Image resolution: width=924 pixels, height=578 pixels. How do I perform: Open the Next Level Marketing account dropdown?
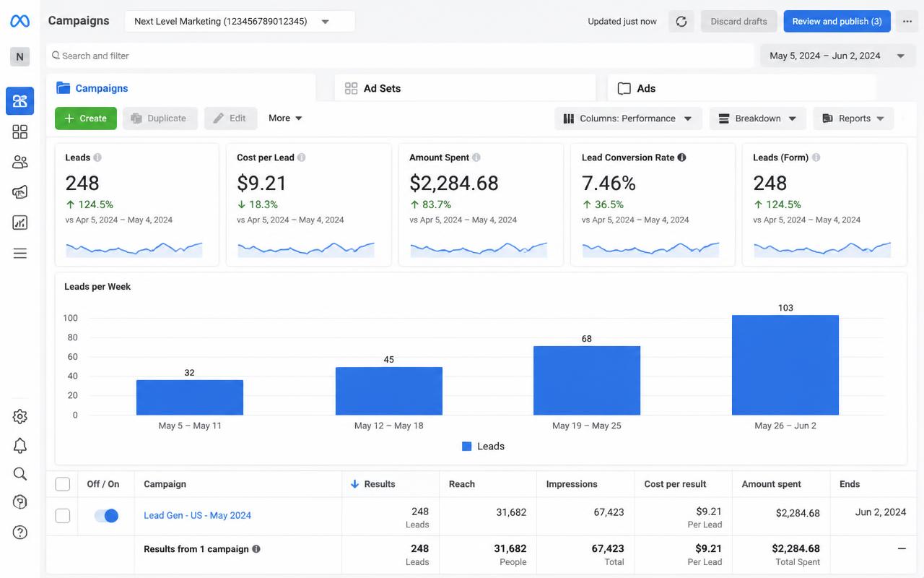pyautogui.click(x=240, y=21)
